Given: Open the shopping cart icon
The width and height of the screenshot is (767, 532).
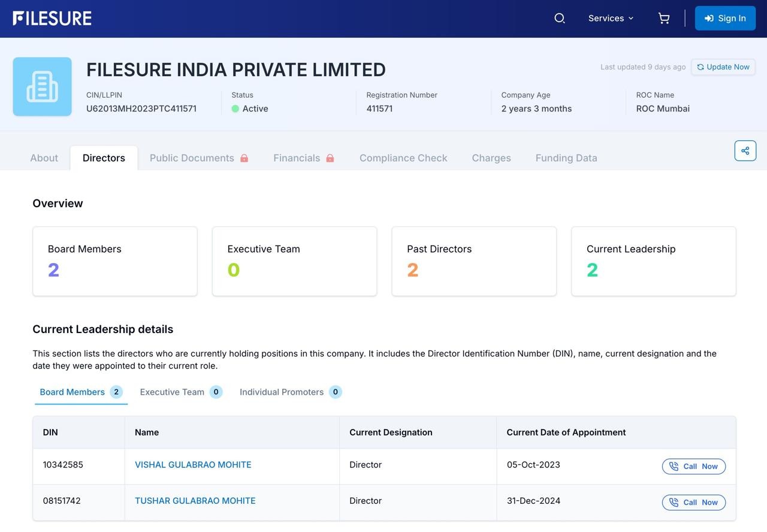Looking at the screenshot, I should point(663,19).
